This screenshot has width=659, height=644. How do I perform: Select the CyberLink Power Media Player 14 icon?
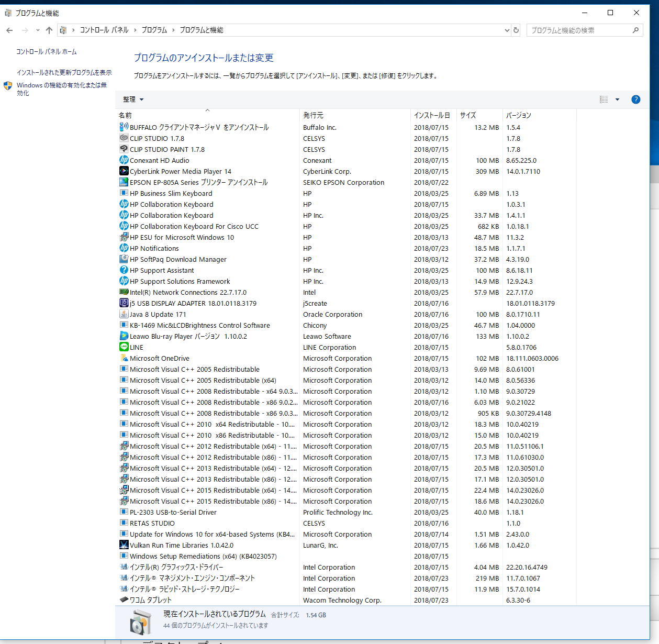click(124, 171)
